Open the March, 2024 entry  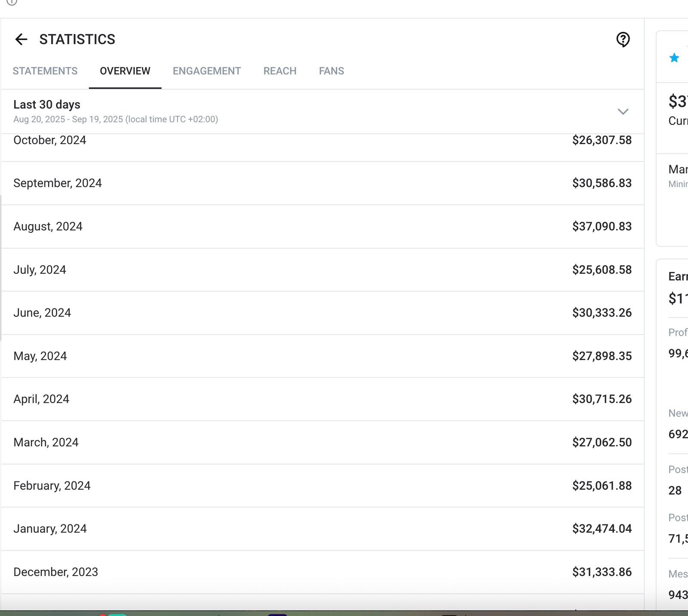click(x=322, y=442)
